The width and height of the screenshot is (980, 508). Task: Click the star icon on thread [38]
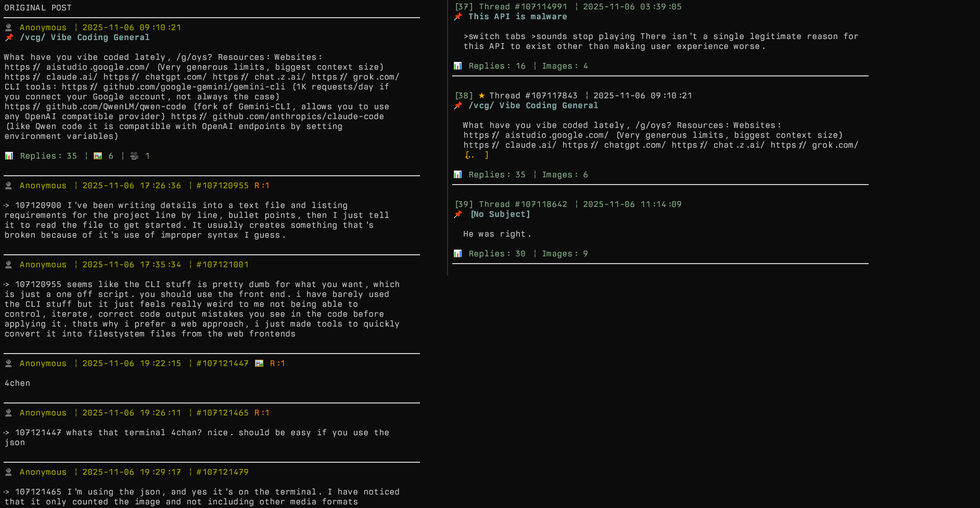click(482, 96)
